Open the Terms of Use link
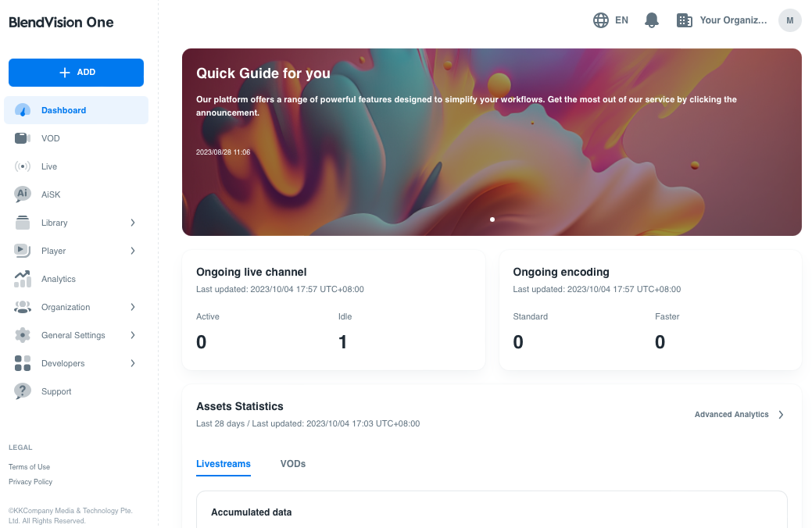The width and height of the screenshot is (812, 528). pos(29,467)
